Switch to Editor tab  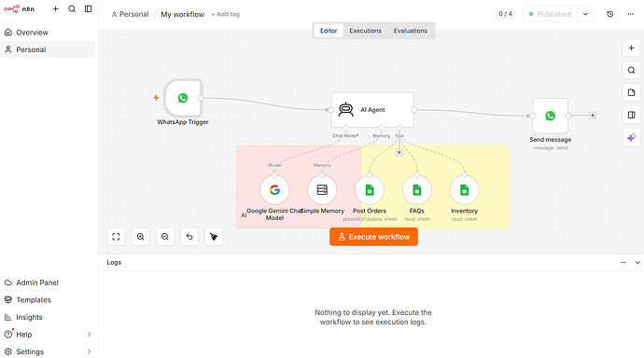[x=329, y=31]
